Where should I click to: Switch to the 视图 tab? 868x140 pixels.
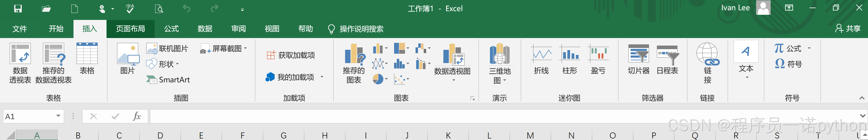click(x=272, y=29)
